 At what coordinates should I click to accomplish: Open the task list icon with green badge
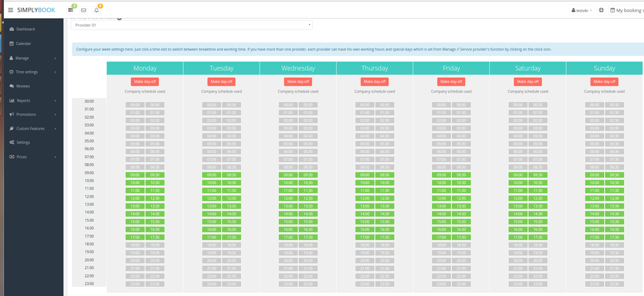(71, 10)
